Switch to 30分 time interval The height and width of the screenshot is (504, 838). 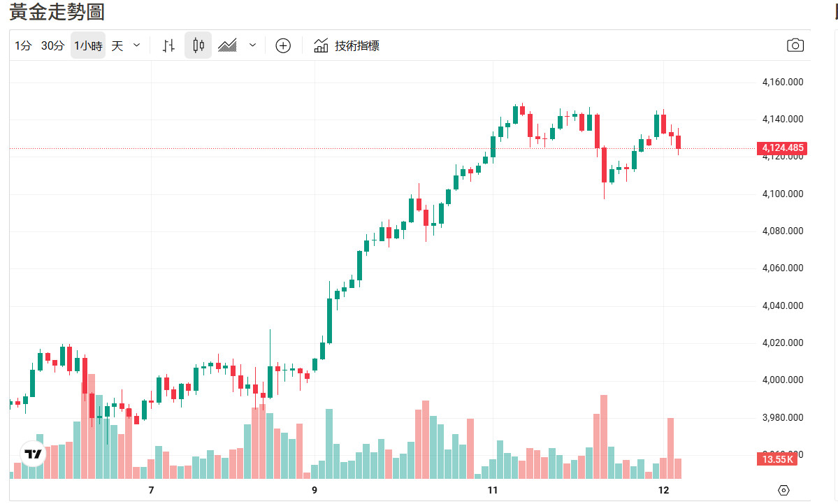pos(52,45)
